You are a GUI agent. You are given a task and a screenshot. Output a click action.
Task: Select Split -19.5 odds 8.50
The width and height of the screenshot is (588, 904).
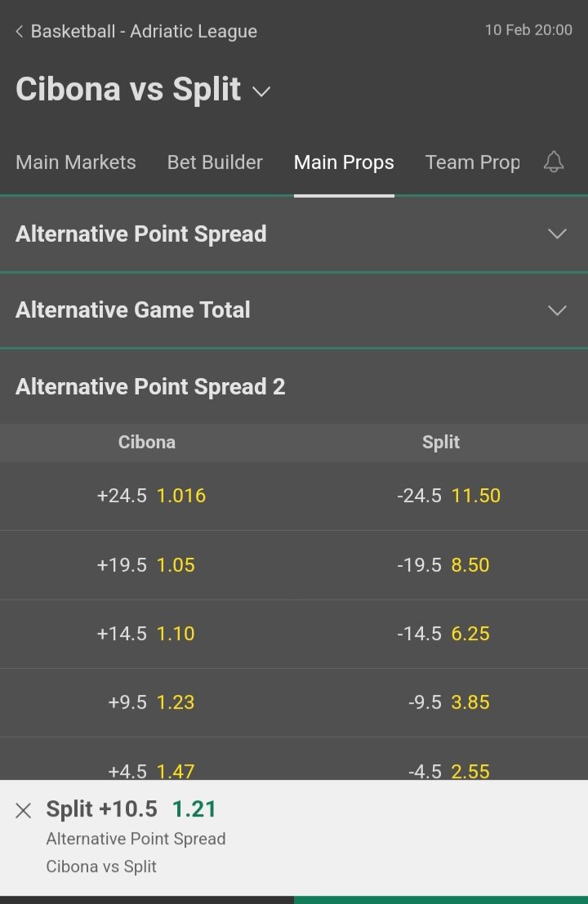pos(441,565)
